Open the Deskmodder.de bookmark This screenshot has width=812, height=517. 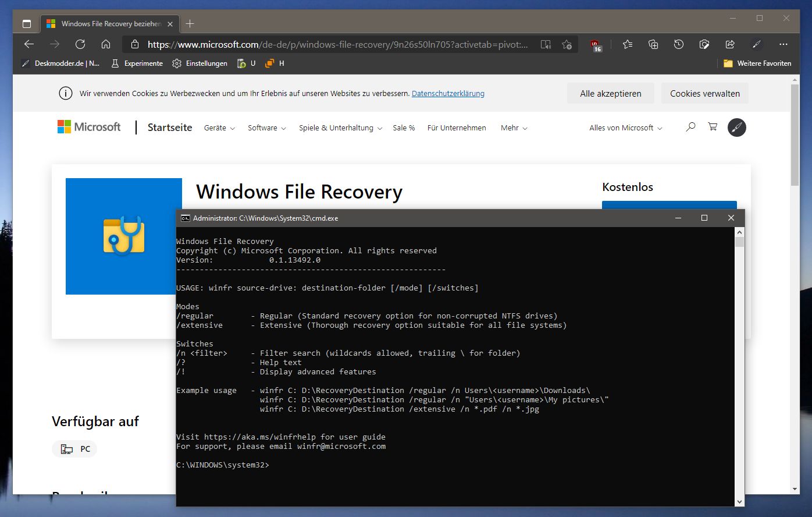click(x=60, y=63)
